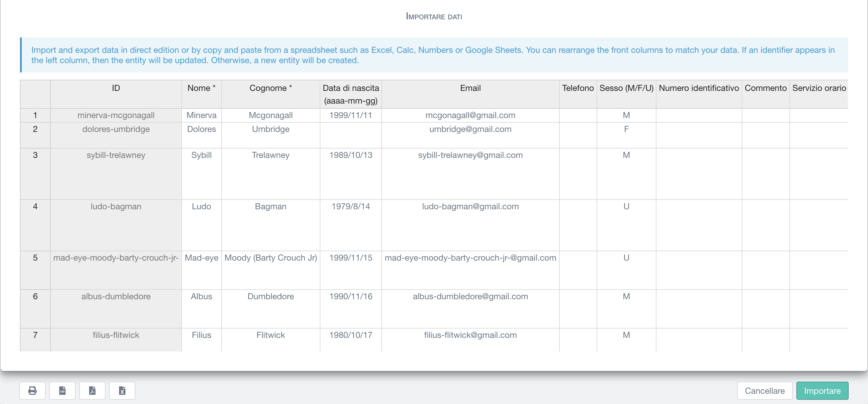Click the mcgonagall@gmail.com email cell
The height and width of the screenshot is (404, 868).
[470, 115]
